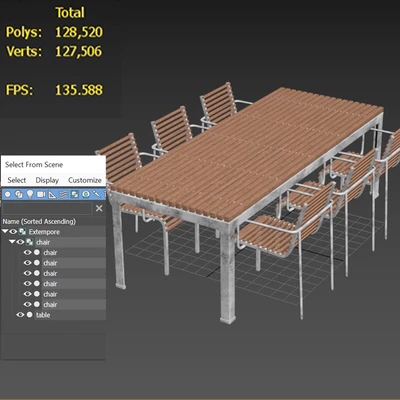Click the name search input field
Image resolution: width=400 pixels, height=400 pixels.
(47, 208)
